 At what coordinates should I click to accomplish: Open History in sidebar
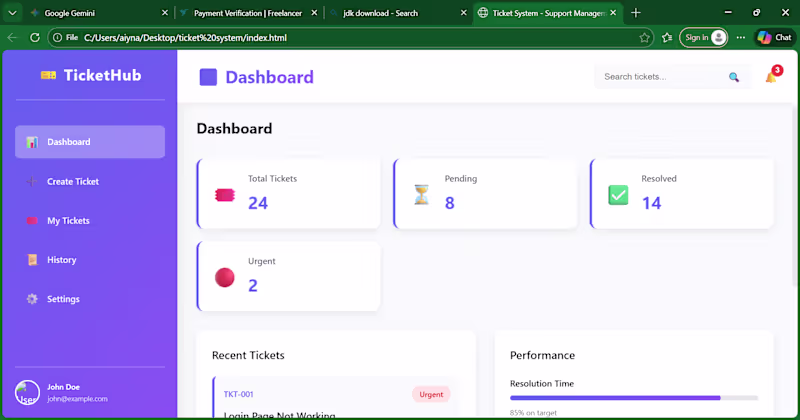90,260
